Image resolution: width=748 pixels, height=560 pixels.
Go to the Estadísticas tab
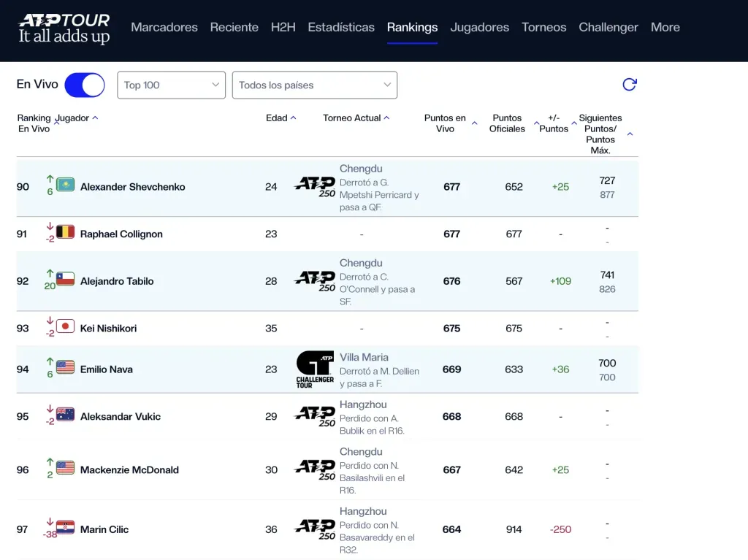[x=341, y=27]
